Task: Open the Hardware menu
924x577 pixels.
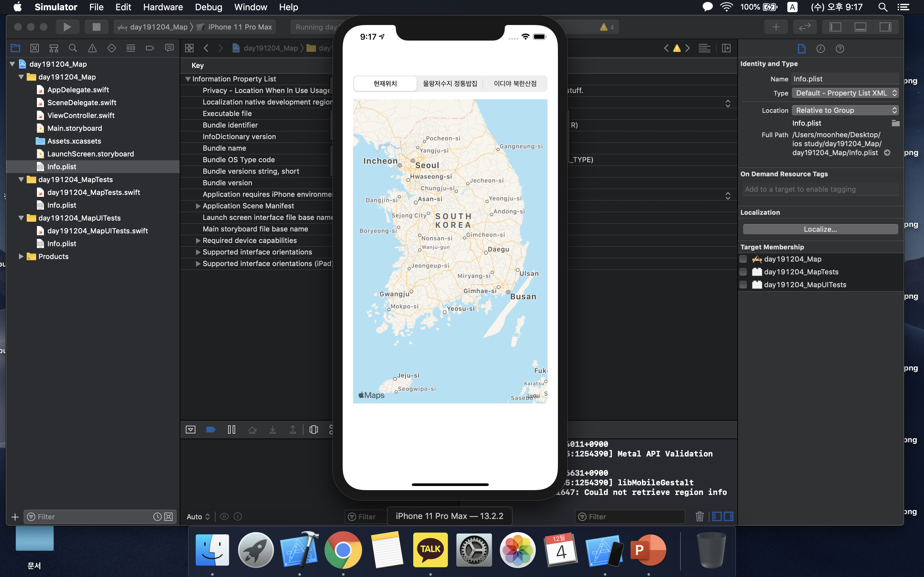Action: coord(163,7)
